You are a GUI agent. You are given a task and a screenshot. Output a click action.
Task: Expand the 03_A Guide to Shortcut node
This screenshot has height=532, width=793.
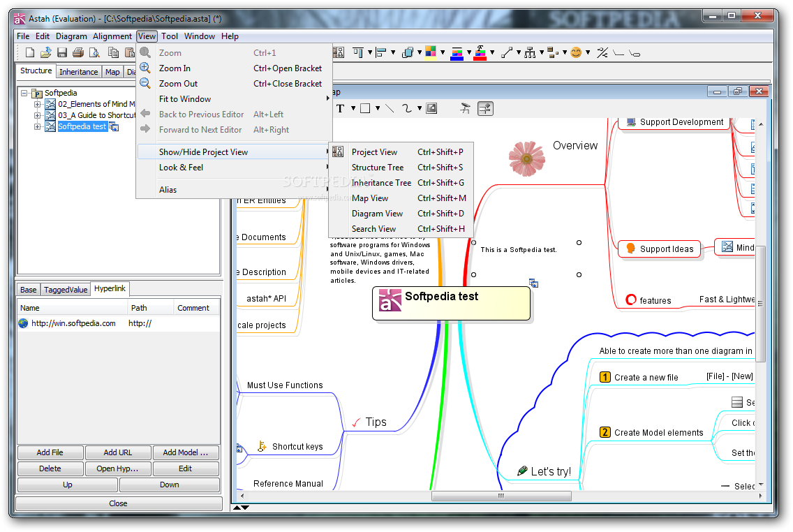pyautogui.click(x=38, y=115)
